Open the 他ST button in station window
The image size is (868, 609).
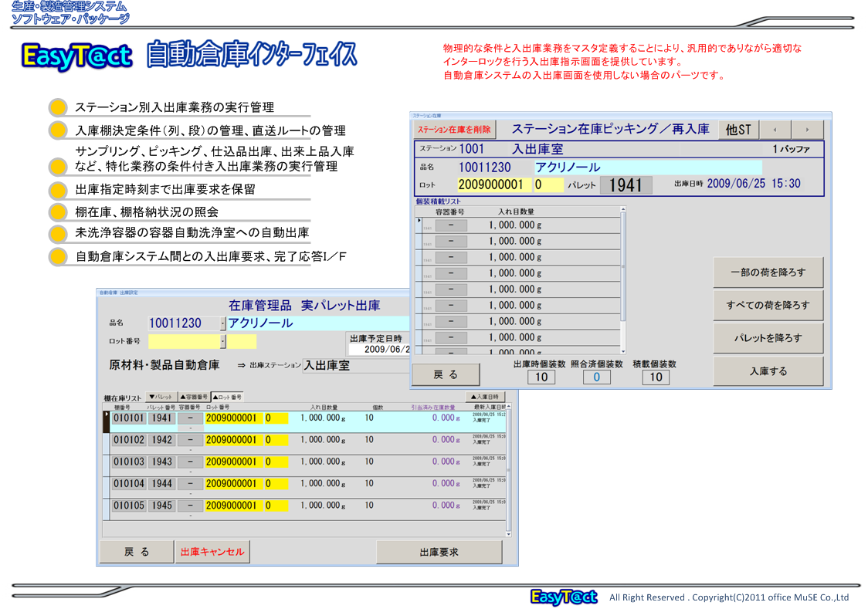(738, 130)
